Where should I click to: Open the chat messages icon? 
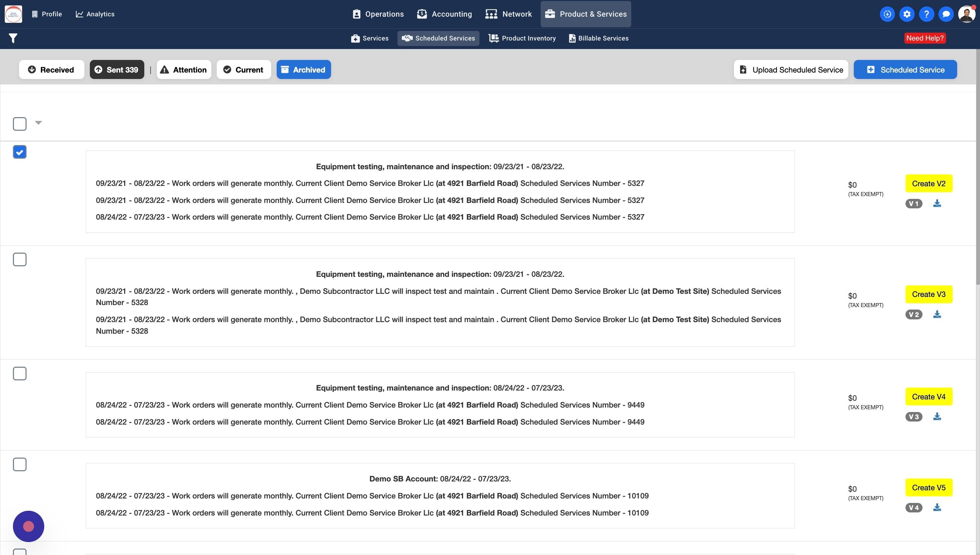point(946,14)
